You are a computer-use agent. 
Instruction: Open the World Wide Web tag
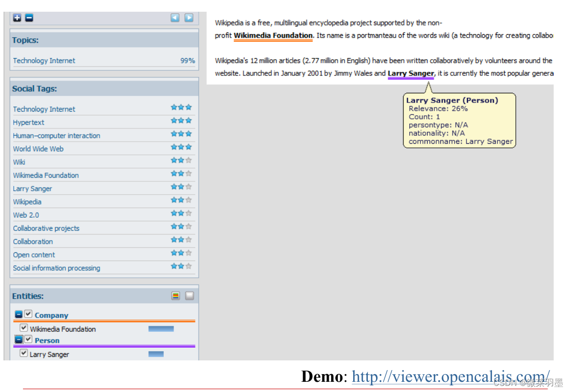tap(38, 149)
